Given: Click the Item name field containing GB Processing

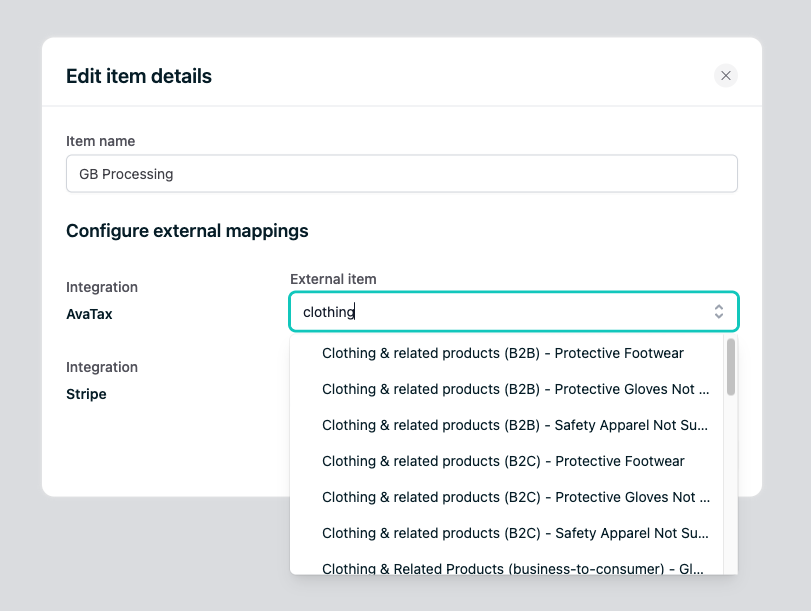Looking at the screenshot, I should 402,174.
